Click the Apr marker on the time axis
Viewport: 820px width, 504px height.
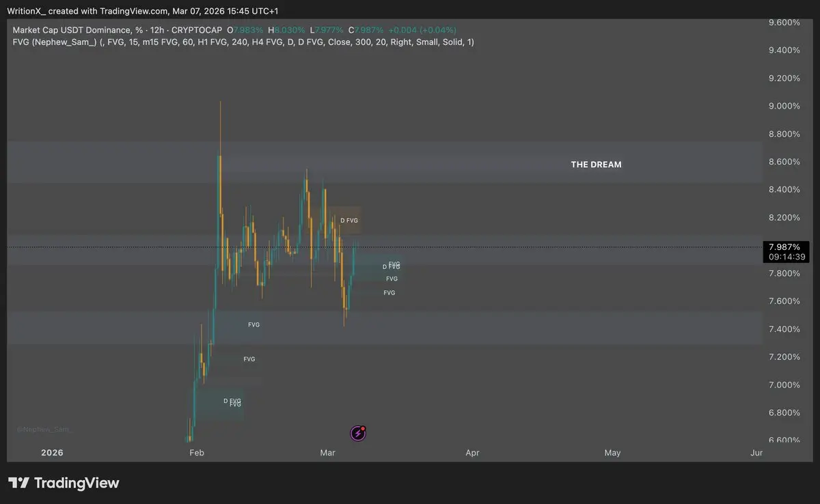(472, 453)
